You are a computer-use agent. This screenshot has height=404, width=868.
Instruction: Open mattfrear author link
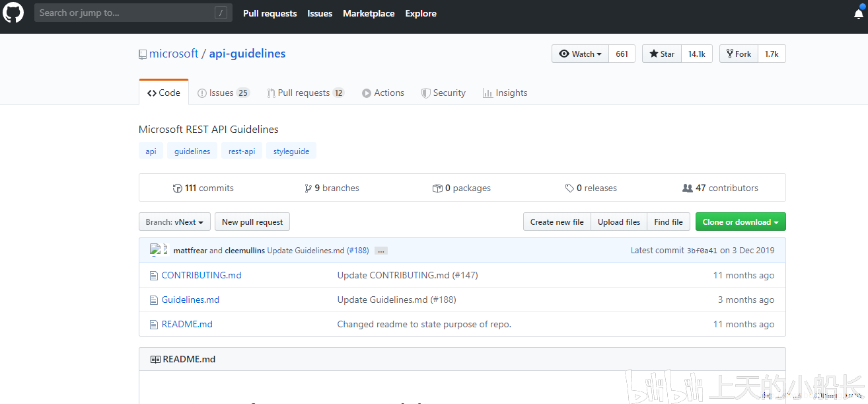[x=190, y=251]
